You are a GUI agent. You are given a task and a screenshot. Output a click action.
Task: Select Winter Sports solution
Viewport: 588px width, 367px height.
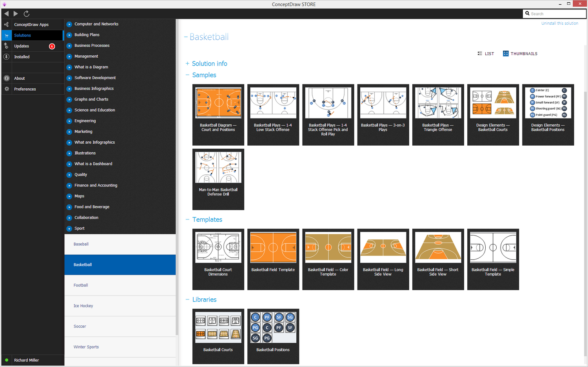pos(120,347)
